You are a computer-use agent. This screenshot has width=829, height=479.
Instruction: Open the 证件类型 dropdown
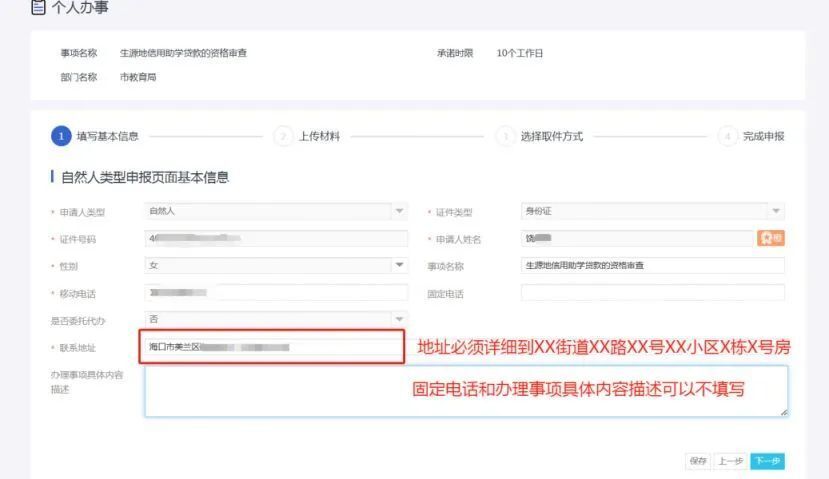tap(652, 211)
